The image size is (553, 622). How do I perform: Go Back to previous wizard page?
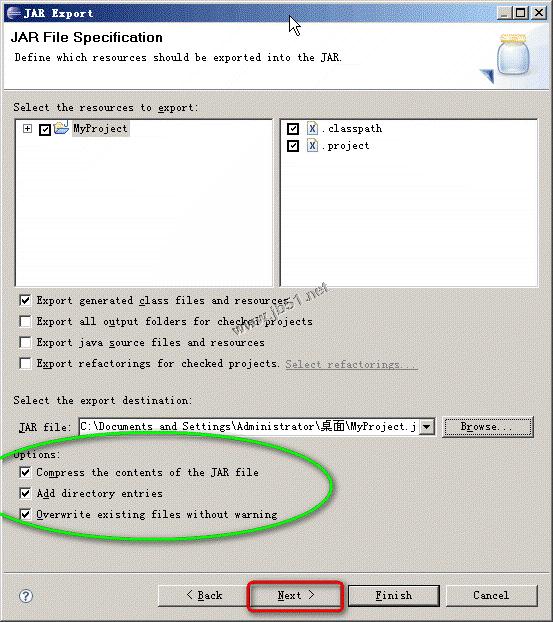pos(204,595)
